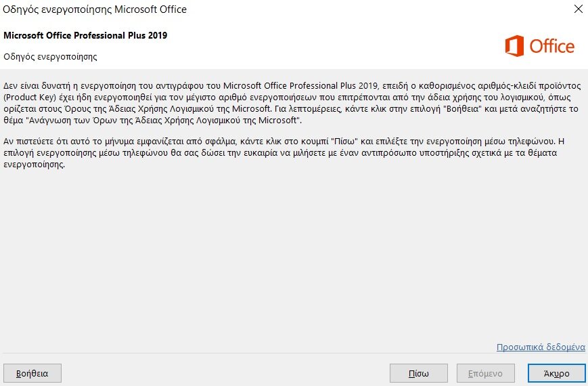Image resolution: width=588 pixels, height=386 pixels.
Task: Open help with the Βοήθεια button
Action: click(x=32, y=373)
